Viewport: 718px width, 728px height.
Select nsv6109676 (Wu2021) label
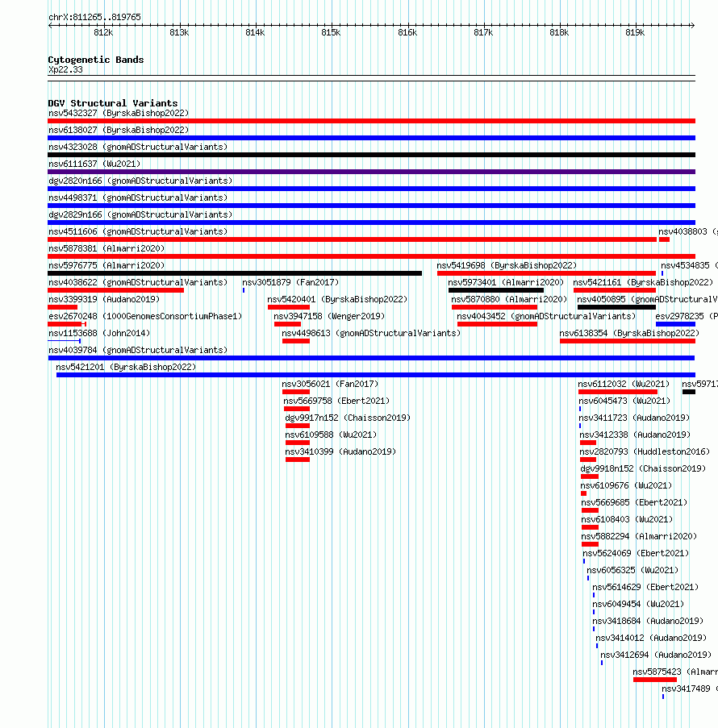(626, 486)
